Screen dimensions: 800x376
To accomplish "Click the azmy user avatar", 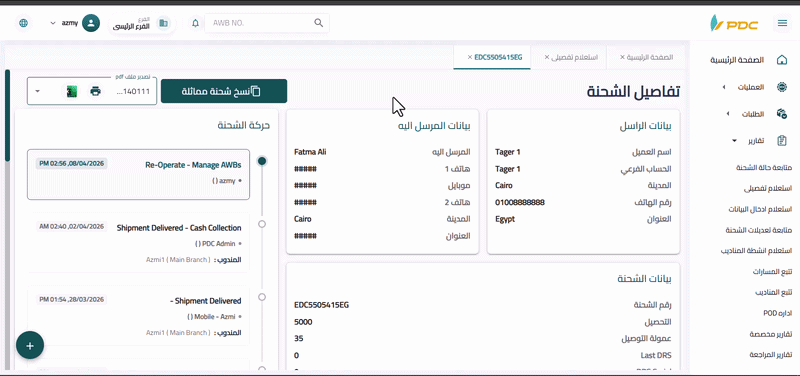I will coord(91,23).
